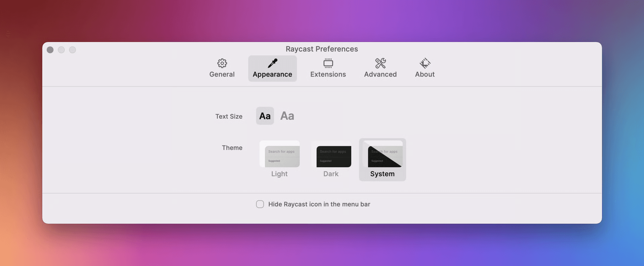The image size is (644, 266).
Task: Select the System theme option
Action: tap(382, 160)
